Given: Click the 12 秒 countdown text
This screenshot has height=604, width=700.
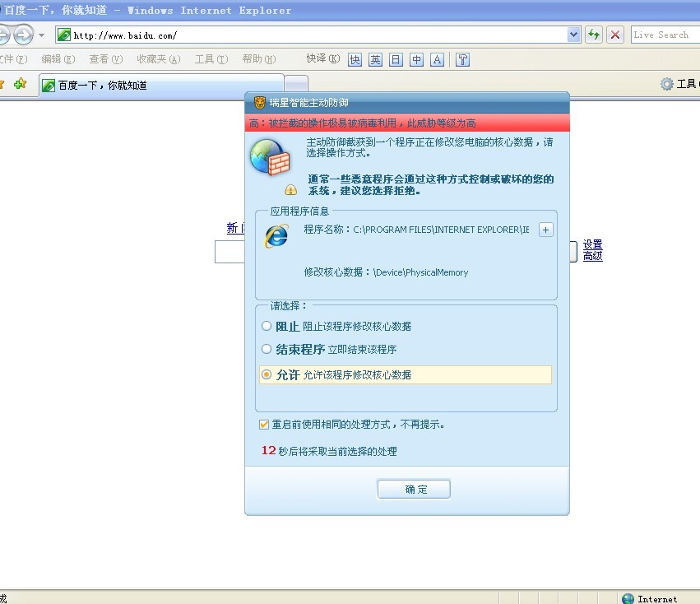Looking at the screenshot, I should (329, 451).
